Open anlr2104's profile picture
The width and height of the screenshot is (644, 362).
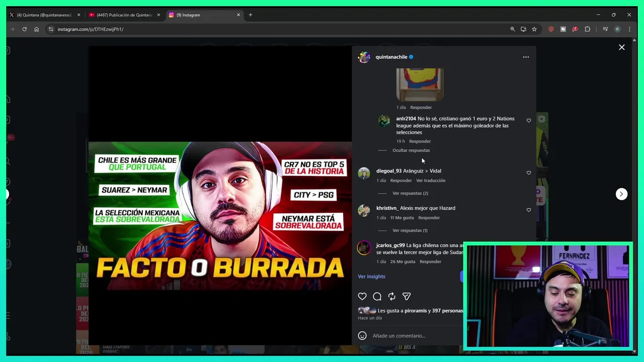point(384,121)
